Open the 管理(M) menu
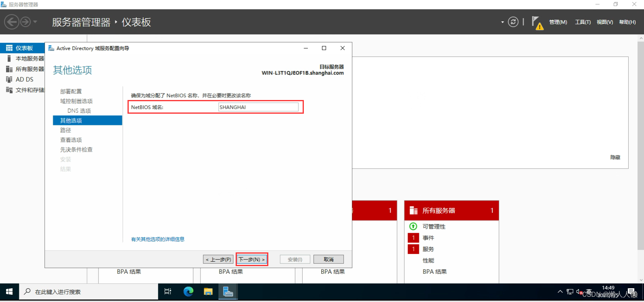This screenshot has width=644, height=302. (x=558, y=22)
